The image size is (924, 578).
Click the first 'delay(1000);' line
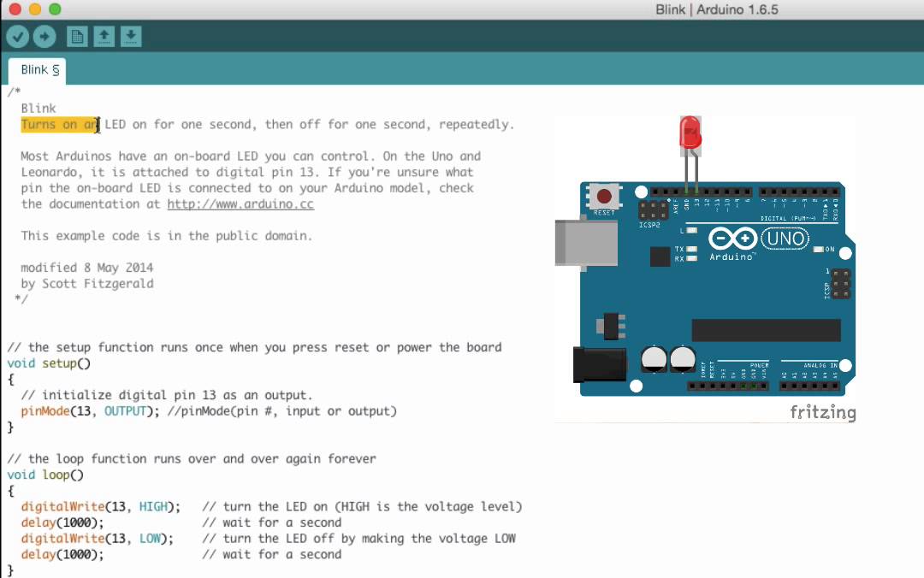click(62, 522)
